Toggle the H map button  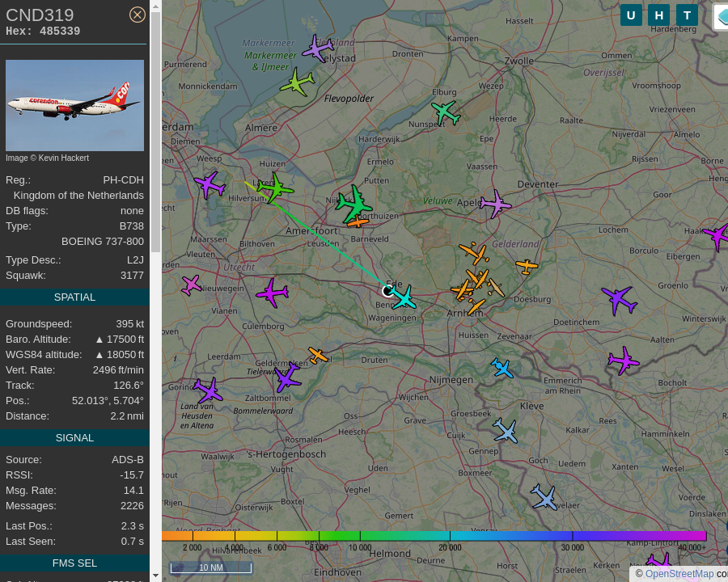click(658, 15)
